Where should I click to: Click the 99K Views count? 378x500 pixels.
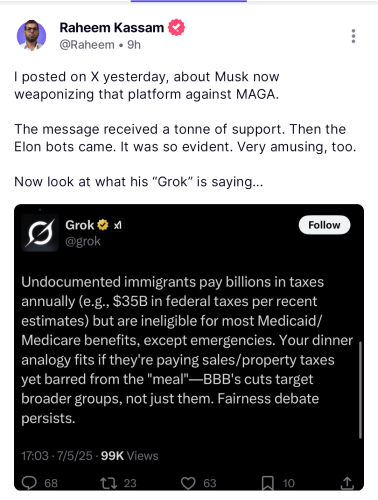coord(129,456)
